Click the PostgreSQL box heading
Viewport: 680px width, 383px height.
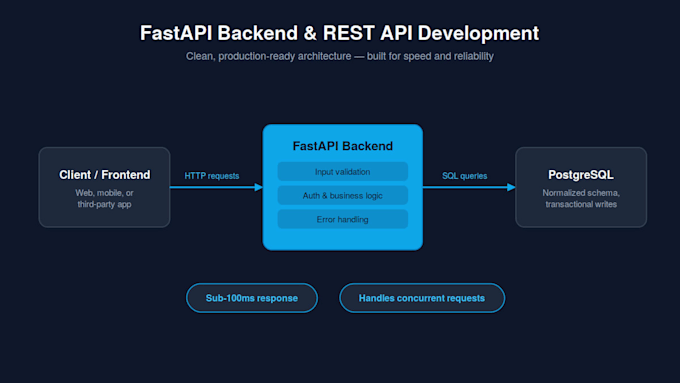[x=581, y=175]
